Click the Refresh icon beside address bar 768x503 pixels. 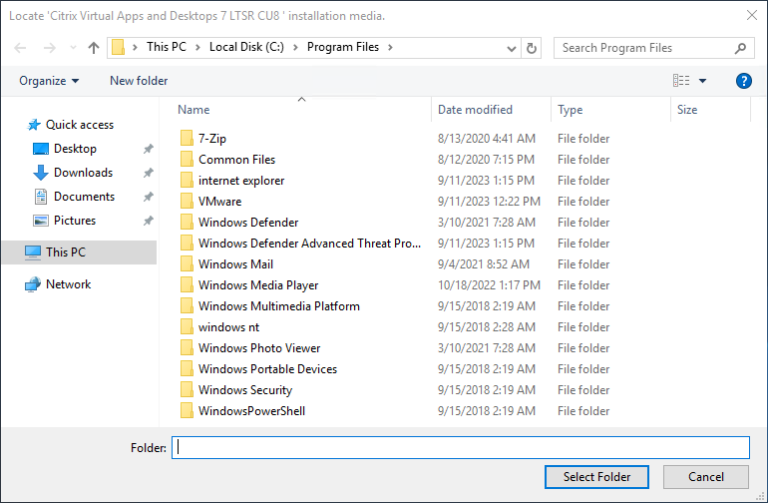click(x=532, y=48)
